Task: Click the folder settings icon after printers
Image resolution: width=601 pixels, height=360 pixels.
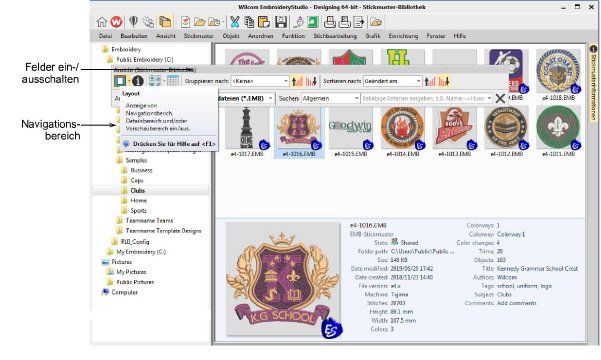Action: [376, 22]
